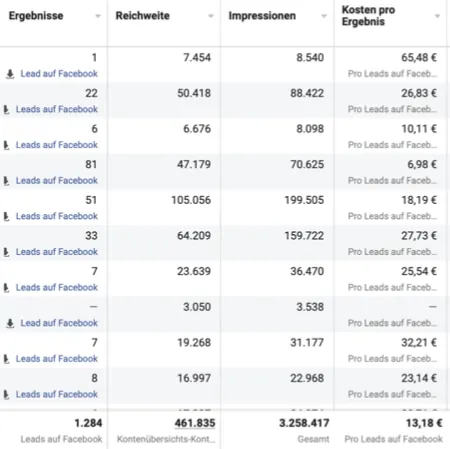Open the Reichweite column dropdown arrow
The image size is (450, 449).
(211, 16)
